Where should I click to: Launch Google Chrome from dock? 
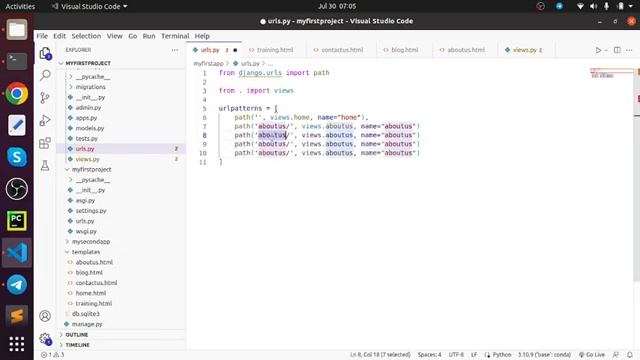pos(17,93)
